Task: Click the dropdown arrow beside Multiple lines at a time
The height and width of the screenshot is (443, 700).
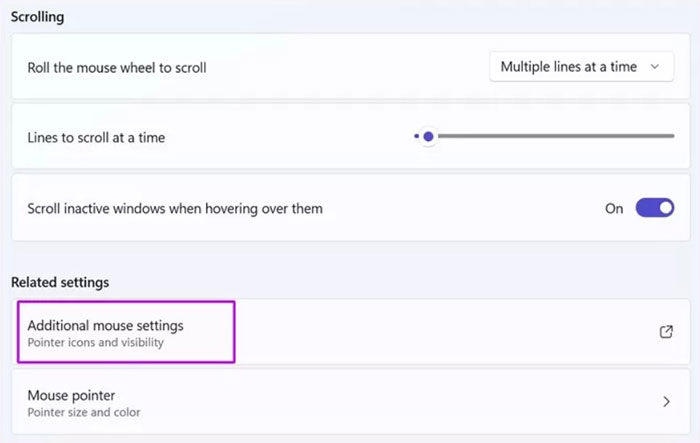Action: point(655,67)
